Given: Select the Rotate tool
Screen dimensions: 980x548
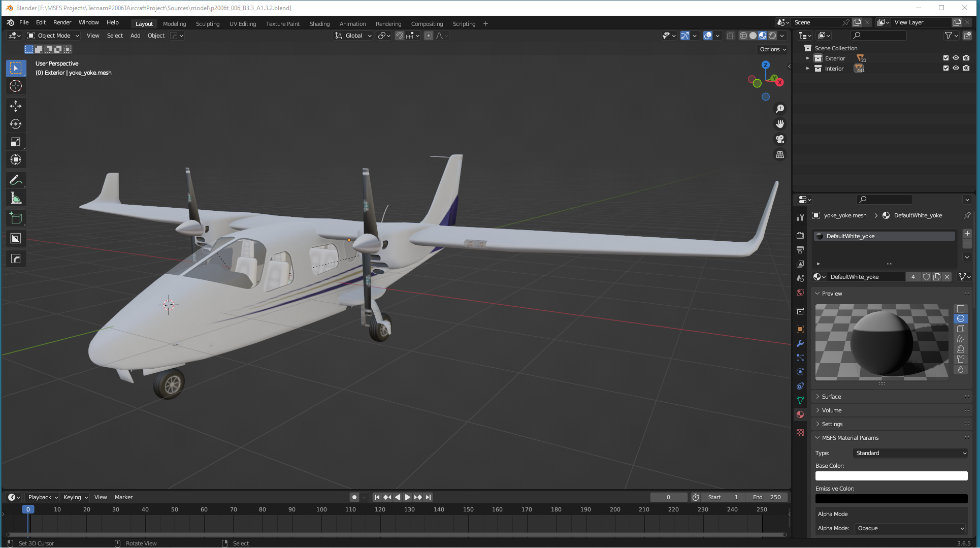Looking at the screenshot, I should 16,124.
